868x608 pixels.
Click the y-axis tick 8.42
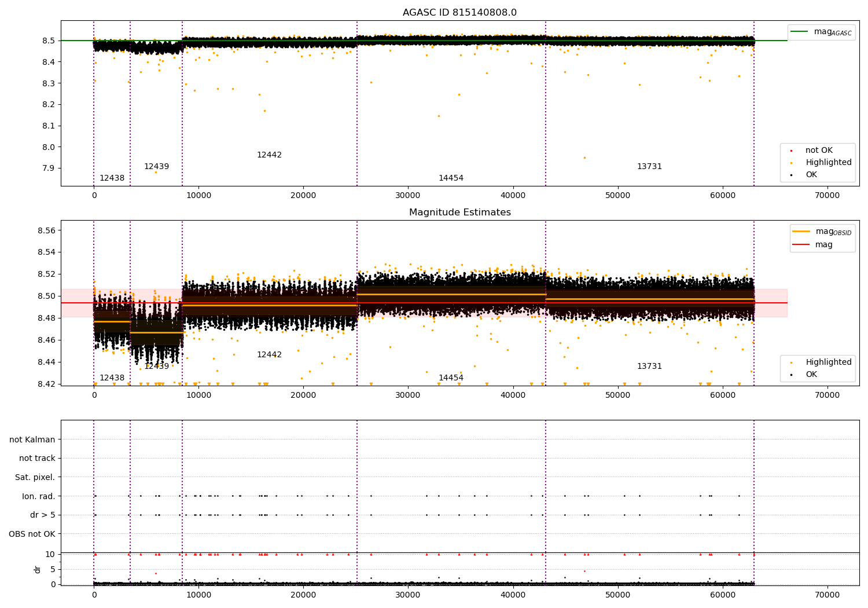pos(47,384)
